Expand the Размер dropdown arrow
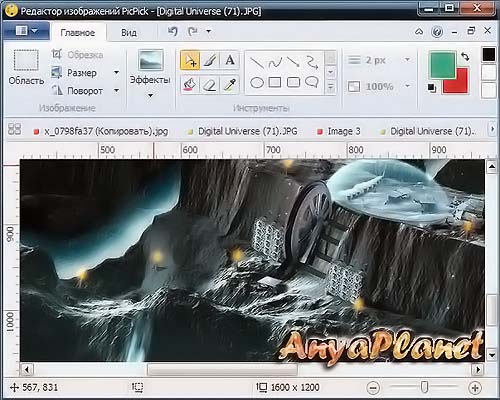 coord(116,72)
